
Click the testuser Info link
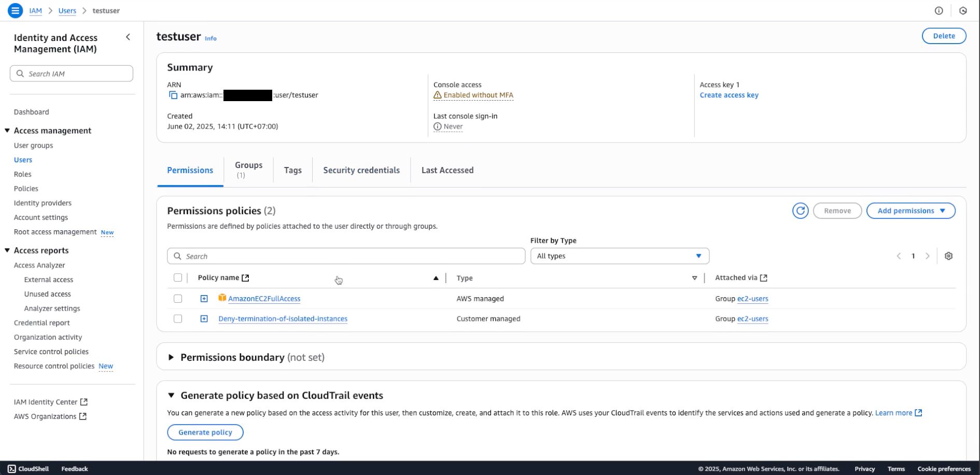pos(211,38)
